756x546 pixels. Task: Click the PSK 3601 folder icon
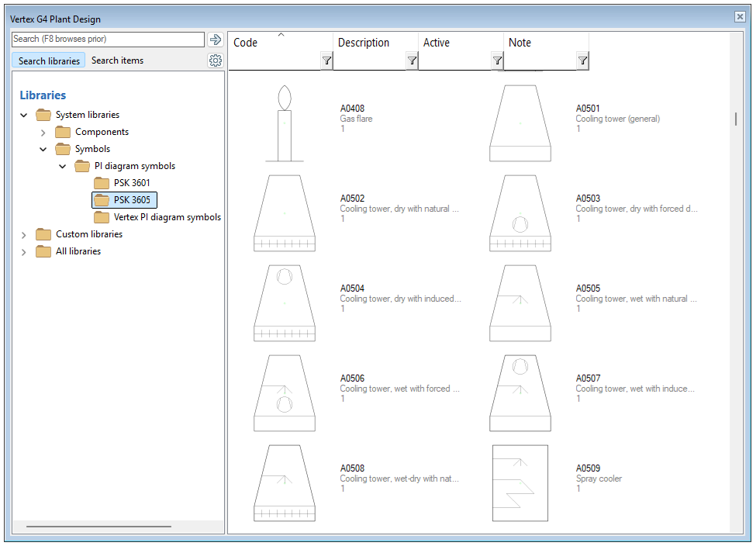[x=101, y=182]
